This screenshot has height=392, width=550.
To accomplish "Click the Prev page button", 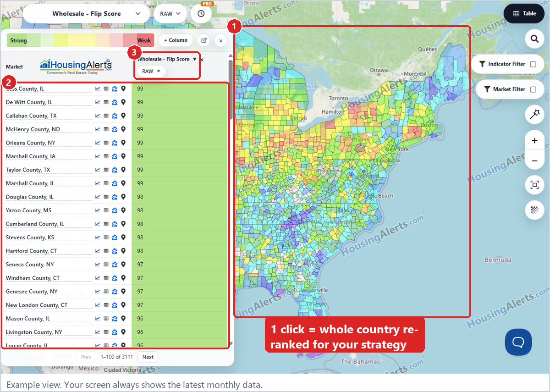I will [x=86, y=357].
